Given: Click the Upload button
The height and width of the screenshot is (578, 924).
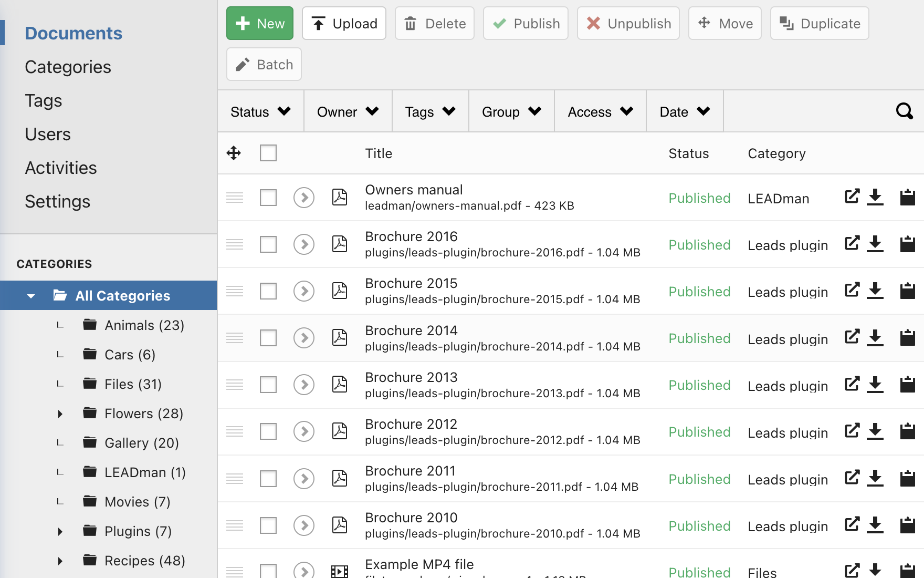Looking at the screenshot, I should (344, 24).
